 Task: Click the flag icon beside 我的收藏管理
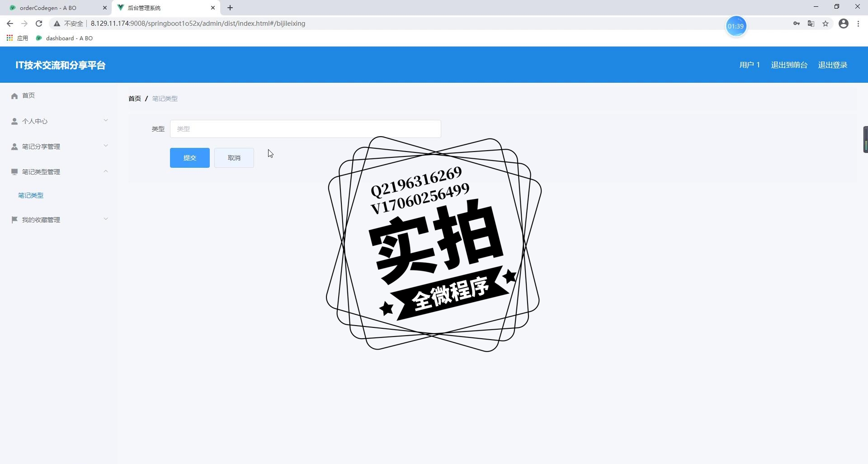pos(14,220)
